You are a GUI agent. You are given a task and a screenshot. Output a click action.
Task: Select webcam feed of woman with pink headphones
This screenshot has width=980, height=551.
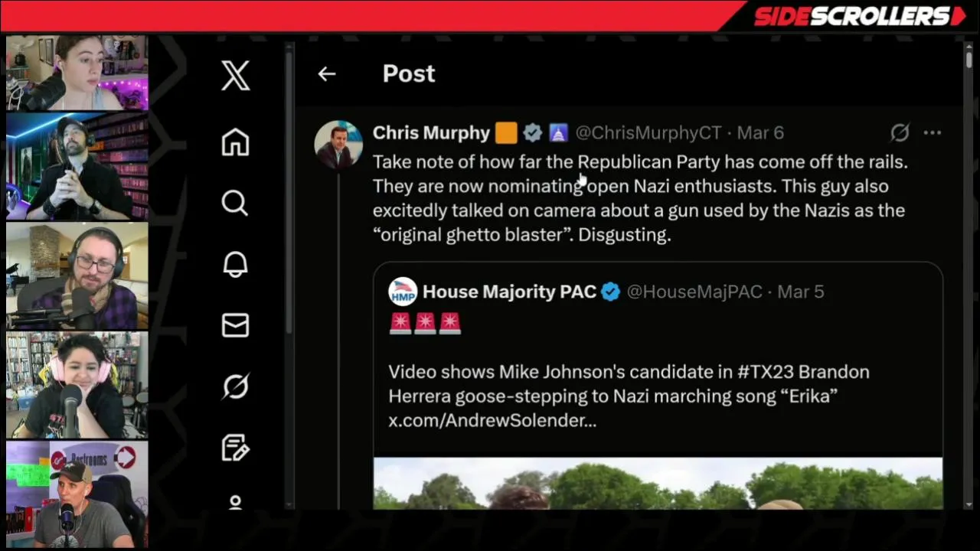pyautogui.click(x=77, y=385)
